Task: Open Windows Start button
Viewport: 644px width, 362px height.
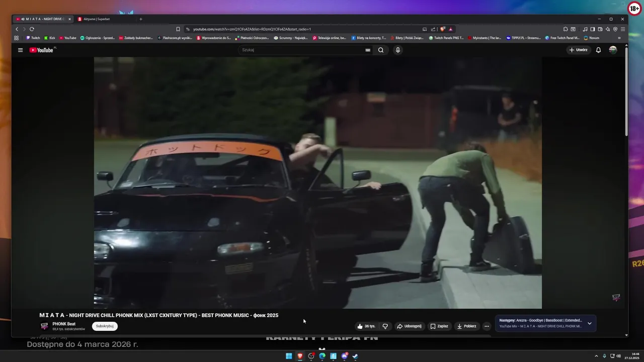Action: [289, 356]
